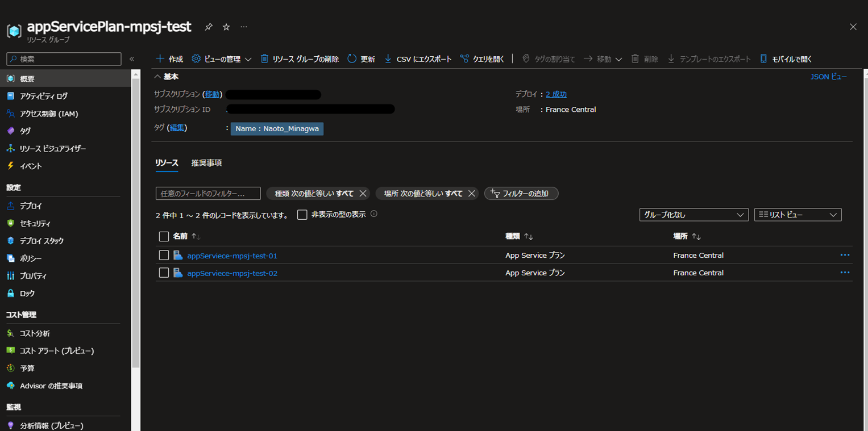Click the 更新 refresh button
The height and width of the screenshot is (431, 868).
pos(361,59)
